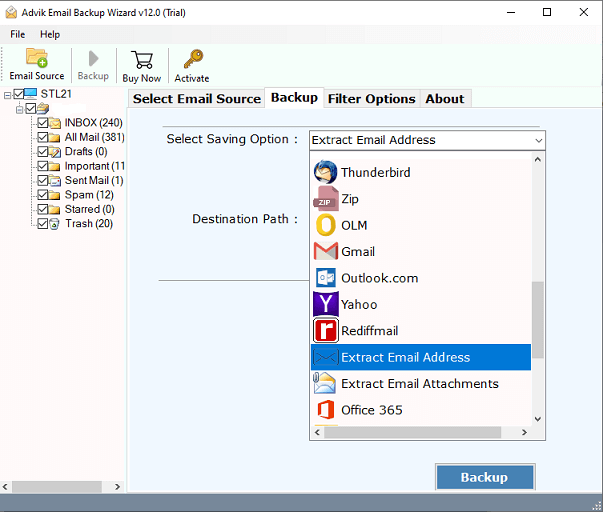Click the Starred folder icon
Screen dimensions: 603x512
(55, 209)
